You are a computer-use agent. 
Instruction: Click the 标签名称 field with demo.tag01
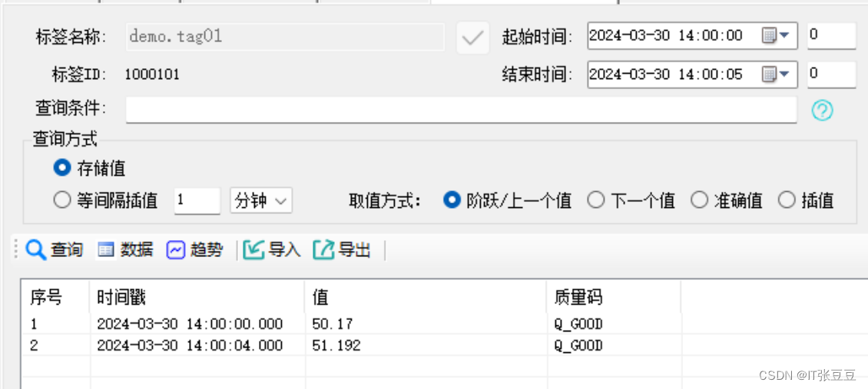(286, 37)
